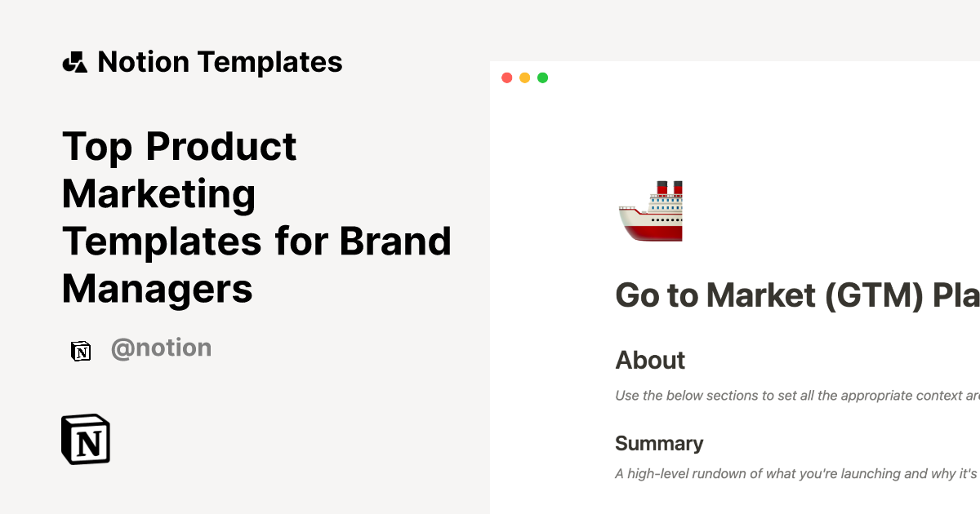Minimize the preview using the yellow button
Screen dimensions: 980x514
pyautogui.click(x=525, y=78)
